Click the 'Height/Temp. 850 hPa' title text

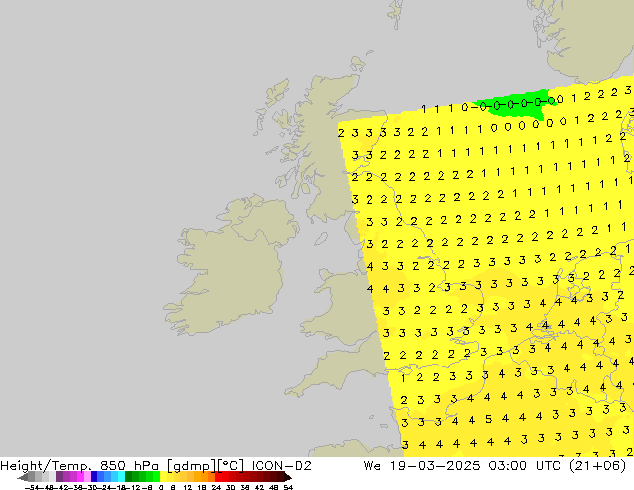79,466
